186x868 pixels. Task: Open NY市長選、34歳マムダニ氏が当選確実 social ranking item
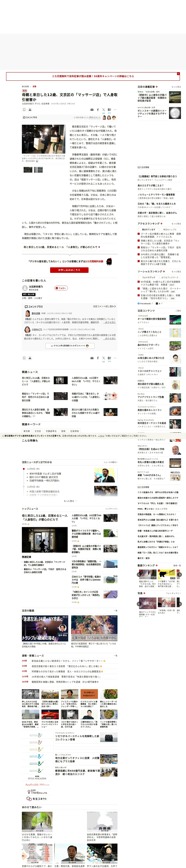[x=161, y=283]
